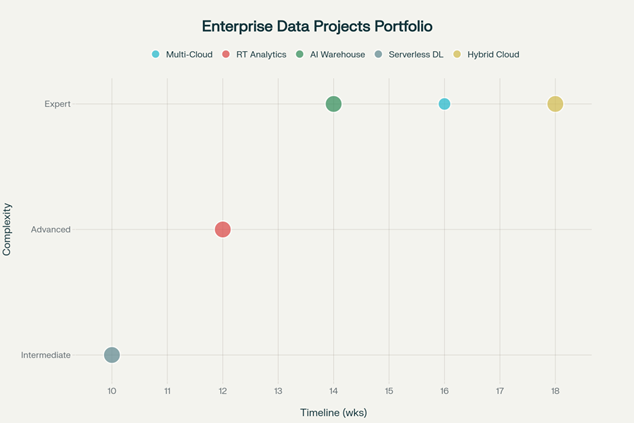This screenshot has height=423, width=634.
Task: Click the Intermediate y-axis tick label
Action: pyautogui.click(x=46, y=355)
